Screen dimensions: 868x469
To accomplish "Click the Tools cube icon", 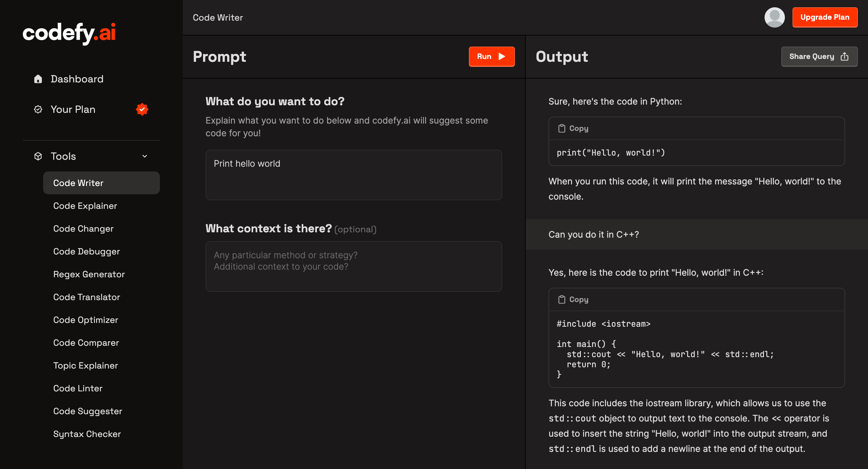I will 38,156.
